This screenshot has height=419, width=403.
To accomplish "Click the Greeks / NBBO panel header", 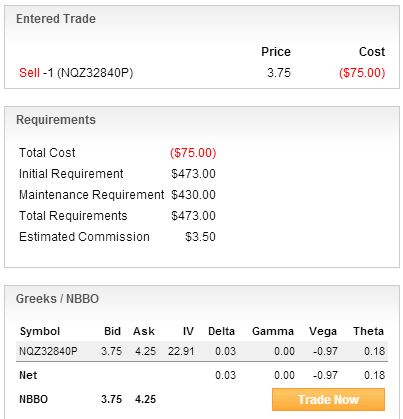I will tap(57, 299).
